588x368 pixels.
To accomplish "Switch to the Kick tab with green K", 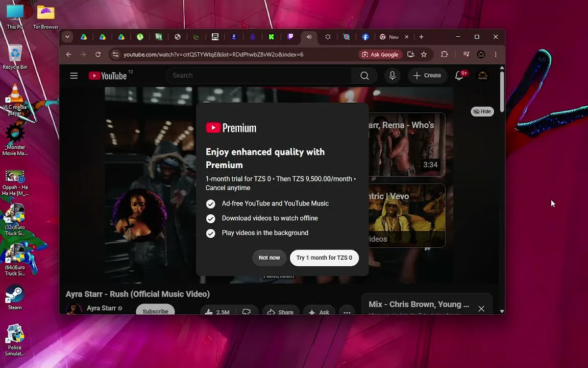I will 272,37.
